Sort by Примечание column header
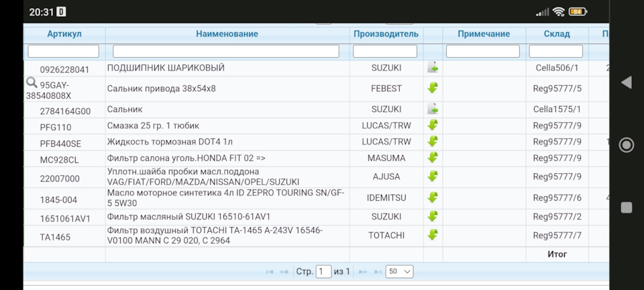 (484, 34)
